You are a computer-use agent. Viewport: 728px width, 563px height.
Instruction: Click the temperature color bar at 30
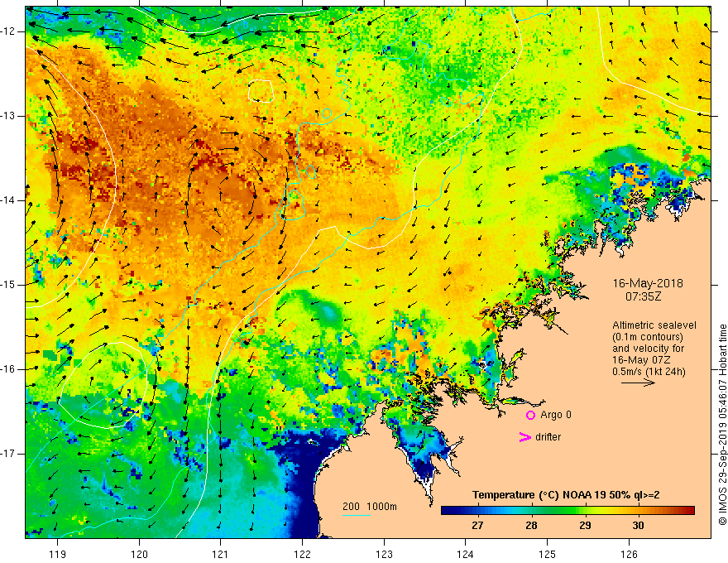tap(639, 511)
